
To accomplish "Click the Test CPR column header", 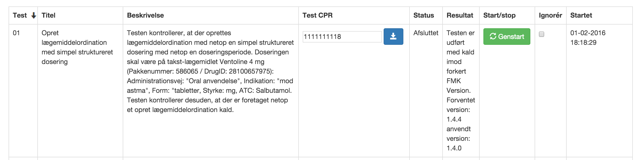I will tap(317, 15).
